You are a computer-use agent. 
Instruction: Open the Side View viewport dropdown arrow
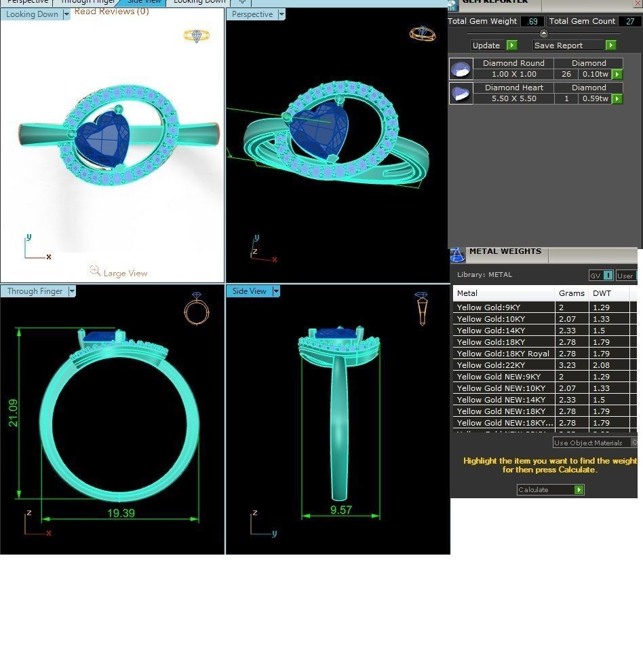[x=276, y=291]
